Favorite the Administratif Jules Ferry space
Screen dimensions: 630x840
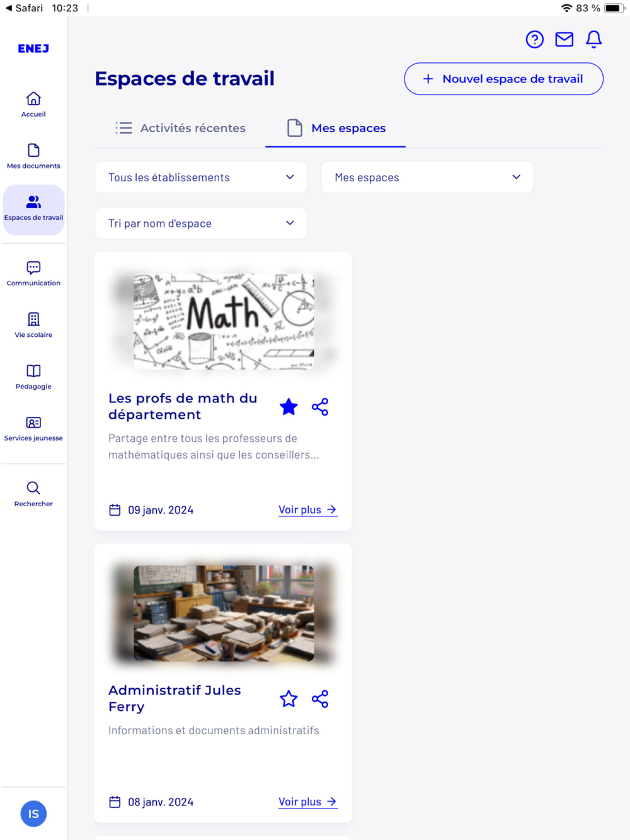point(289,699)
